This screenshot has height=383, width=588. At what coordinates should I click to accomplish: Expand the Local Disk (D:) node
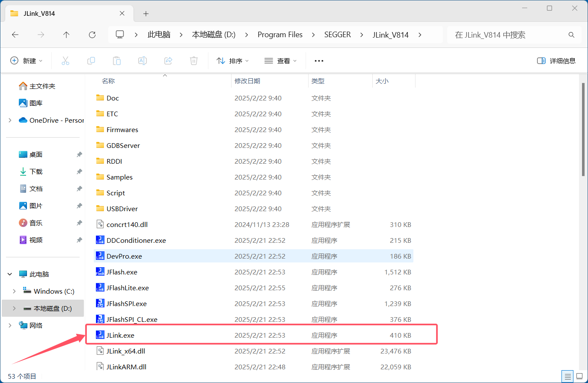click(14, 308)
